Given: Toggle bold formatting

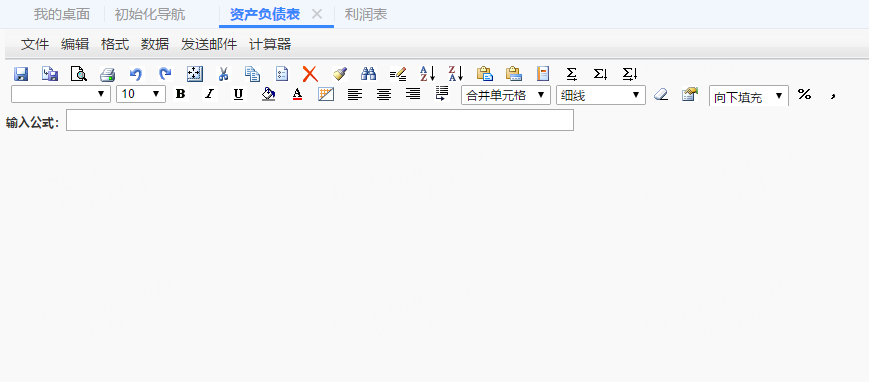Looking at the screenshot, I should click(180, 94).
